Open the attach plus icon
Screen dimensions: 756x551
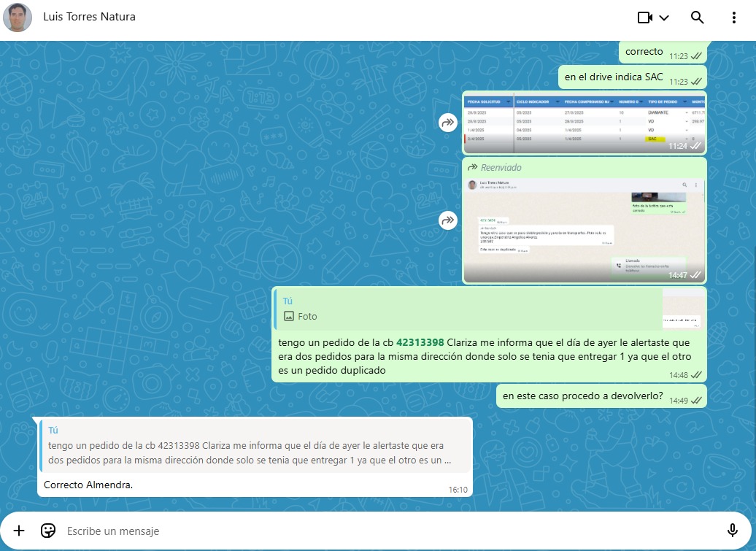tap(19, 531)
